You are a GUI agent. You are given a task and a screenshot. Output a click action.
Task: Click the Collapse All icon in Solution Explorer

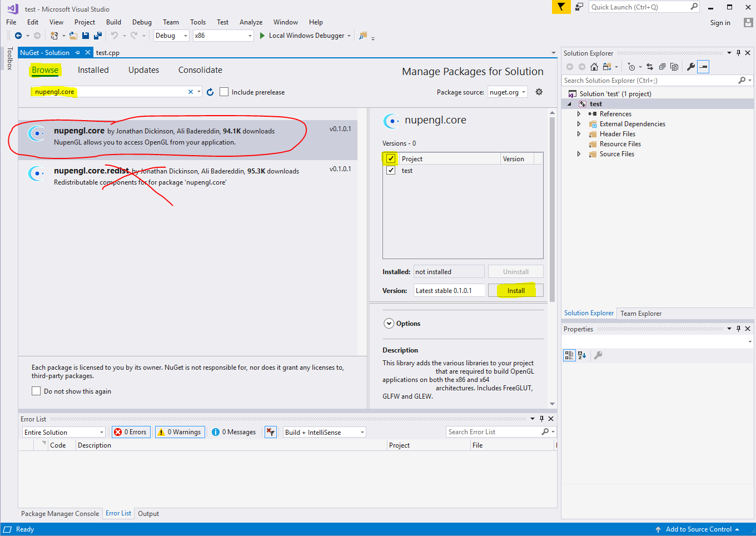tap(662, 67)
